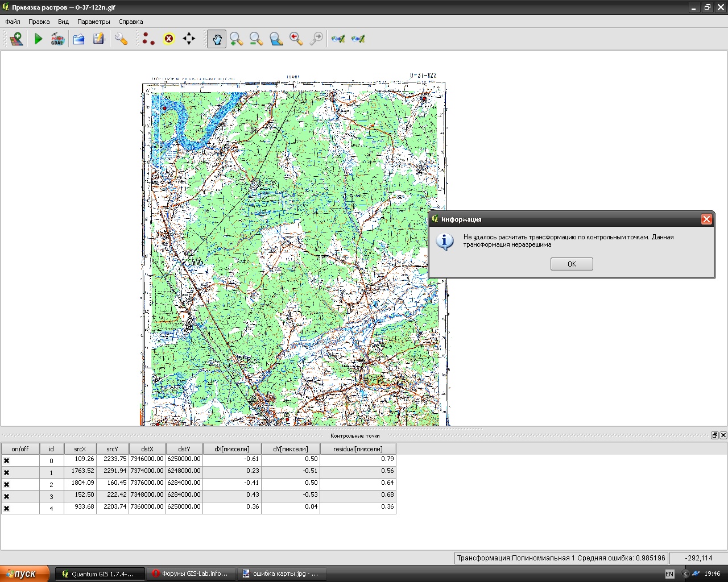The height and width of the screenshot is (582, 728).
Task: Activate the Pan hand tool
Action: coord(217,39)
